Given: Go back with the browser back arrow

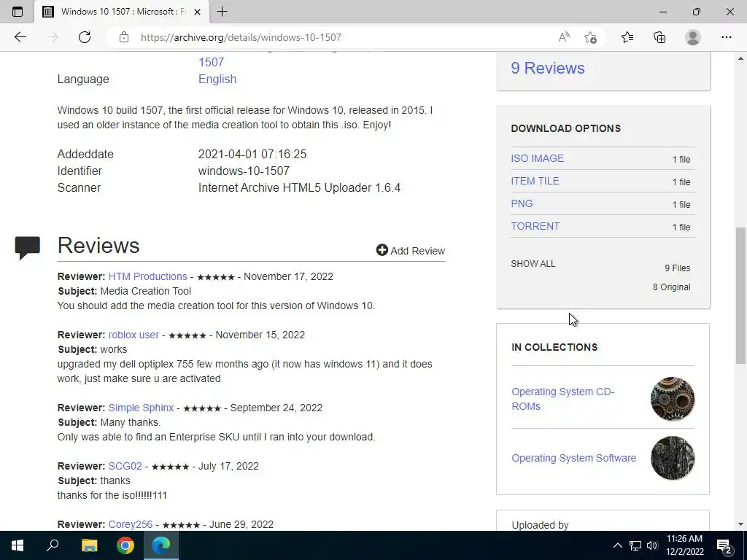Looking at the screenshot, I should tap(20, 37).
